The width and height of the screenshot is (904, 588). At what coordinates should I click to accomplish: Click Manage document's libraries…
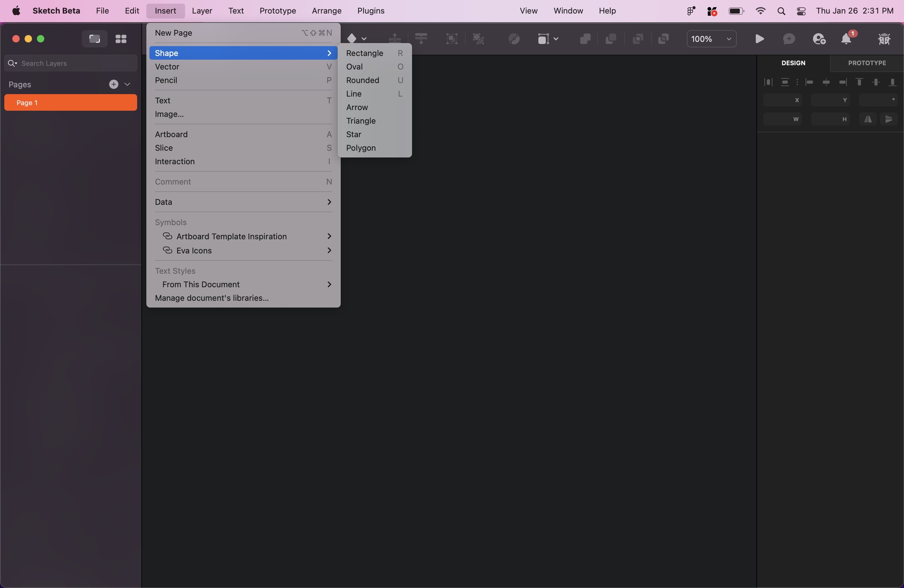click(212, 298)
